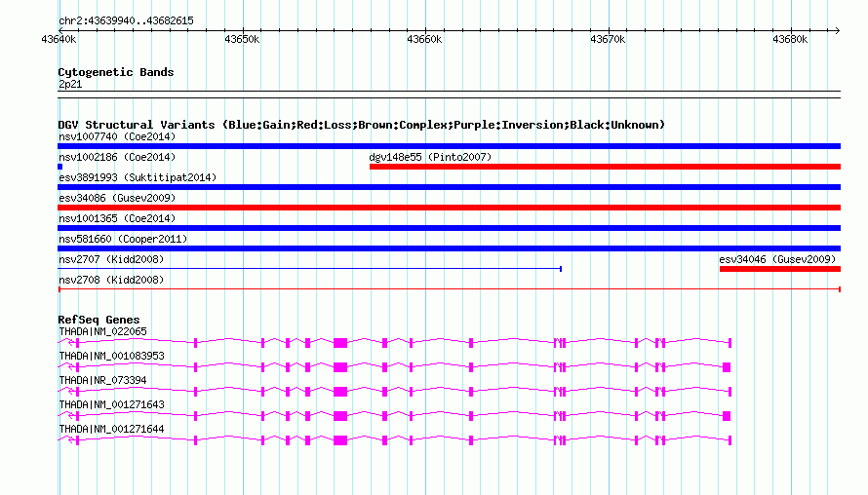Click the small blue nsv1002186 marker
This screenshot has width=868, height=495.
(x=59, y=167)
